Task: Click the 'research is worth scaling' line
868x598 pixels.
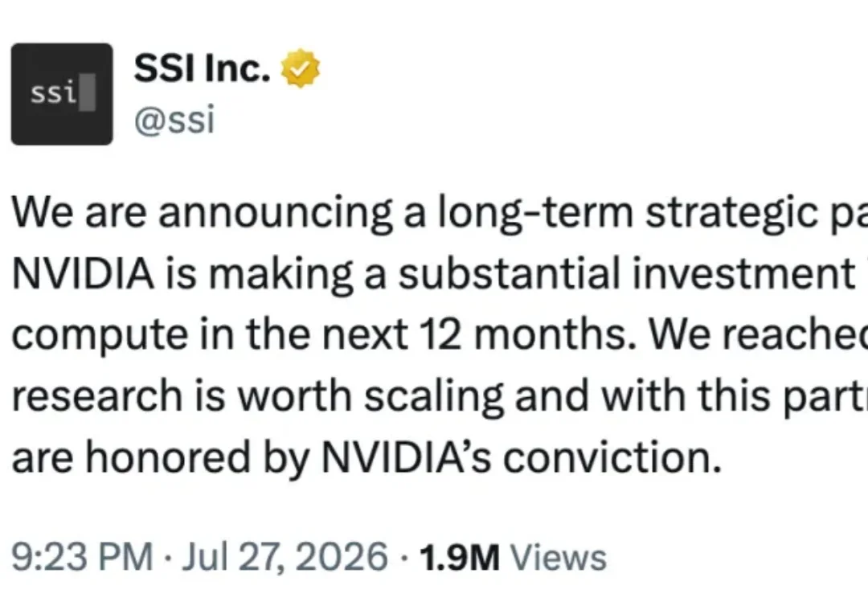Action: tap(440, 396)
